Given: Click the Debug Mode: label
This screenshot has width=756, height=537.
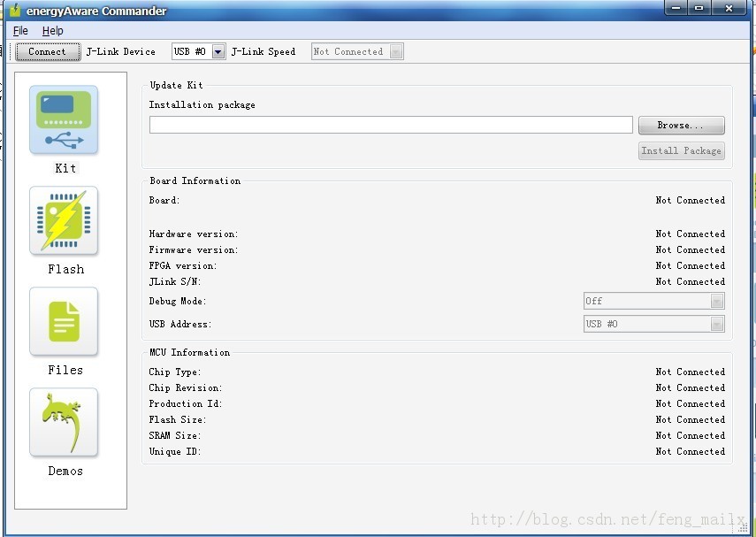Looking at the screenshot, I should 178,301.
